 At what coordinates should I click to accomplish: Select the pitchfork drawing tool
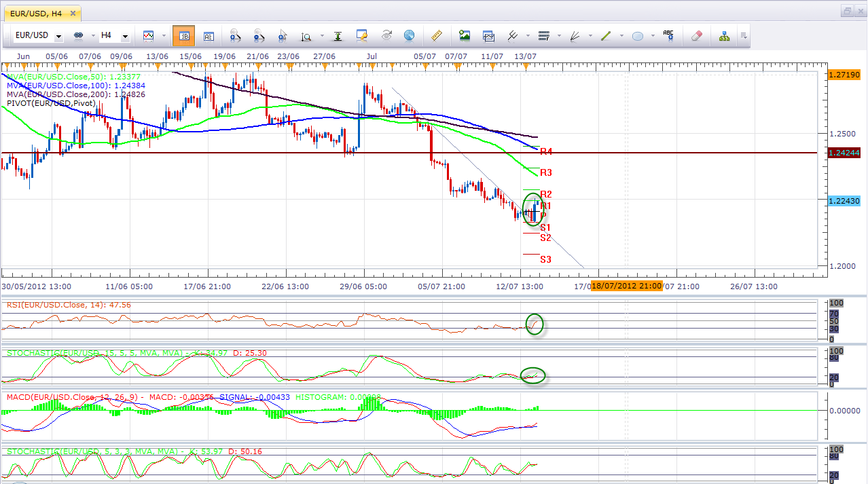pyautogui.click(x=513, y=35)
